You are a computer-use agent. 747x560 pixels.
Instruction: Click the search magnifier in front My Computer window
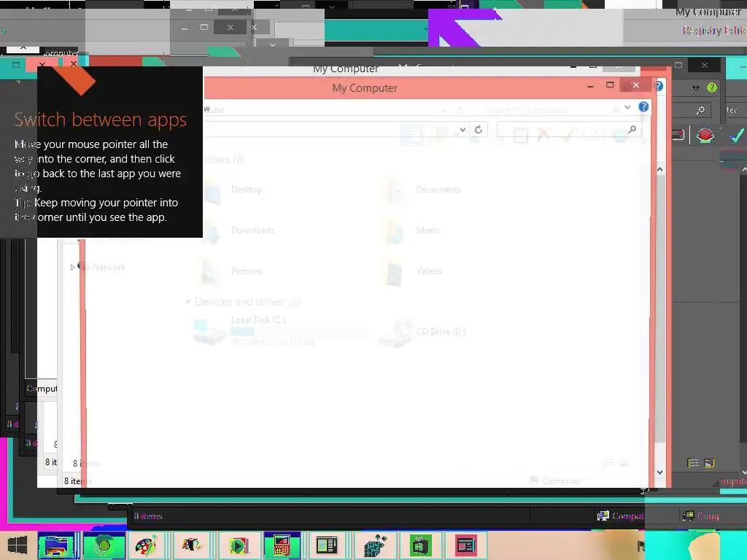click(x=632, y=130)
